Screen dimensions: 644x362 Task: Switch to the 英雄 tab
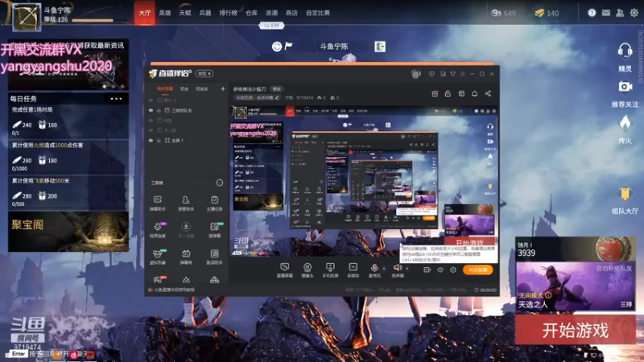(x=165, y=13)
